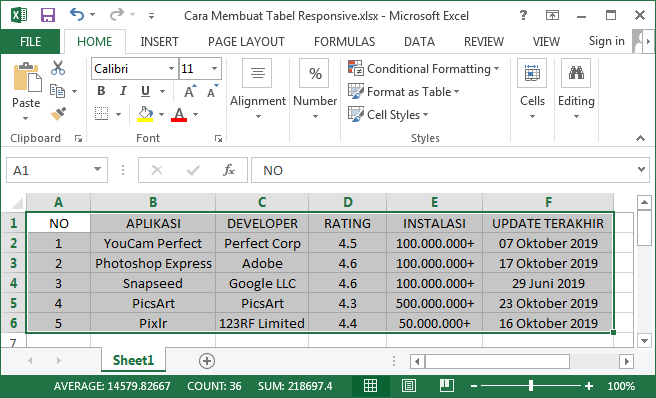Click the Redo arrow icon
This screenshot has width=656, height=398.
(116, 15)
